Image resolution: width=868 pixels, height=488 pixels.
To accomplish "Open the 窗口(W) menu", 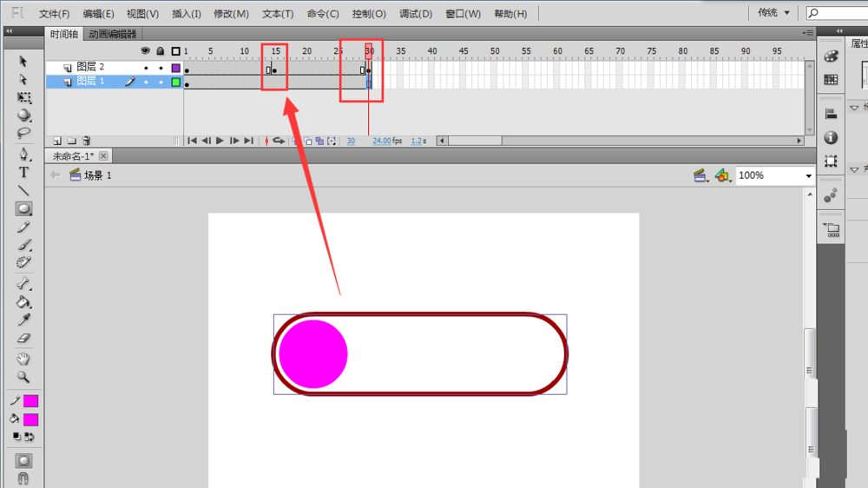I will 464,14.
